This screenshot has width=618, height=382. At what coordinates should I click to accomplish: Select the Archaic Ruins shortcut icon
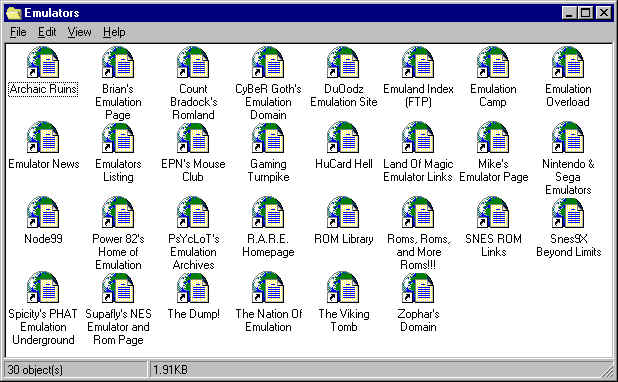(43, 62)
